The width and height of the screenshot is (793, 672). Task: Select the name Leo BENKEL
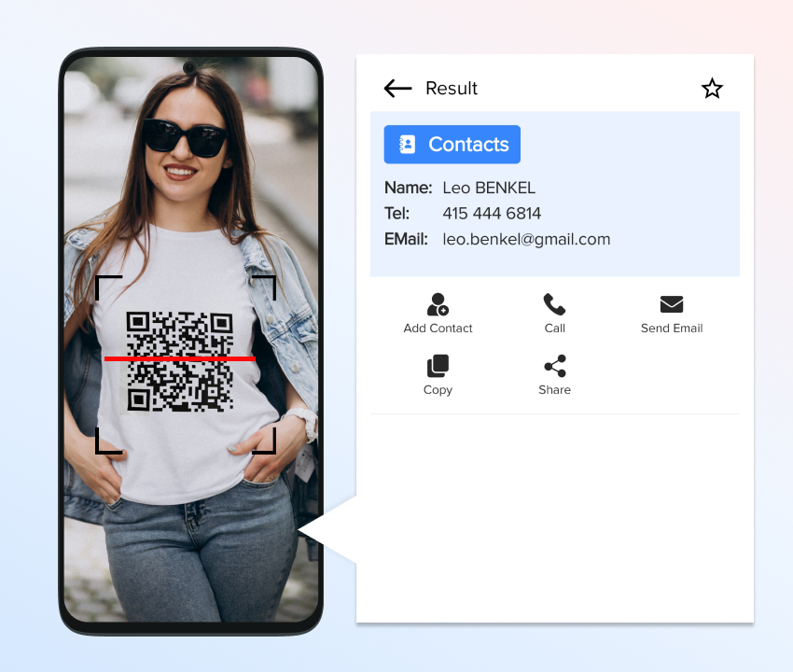pos(489,189)
